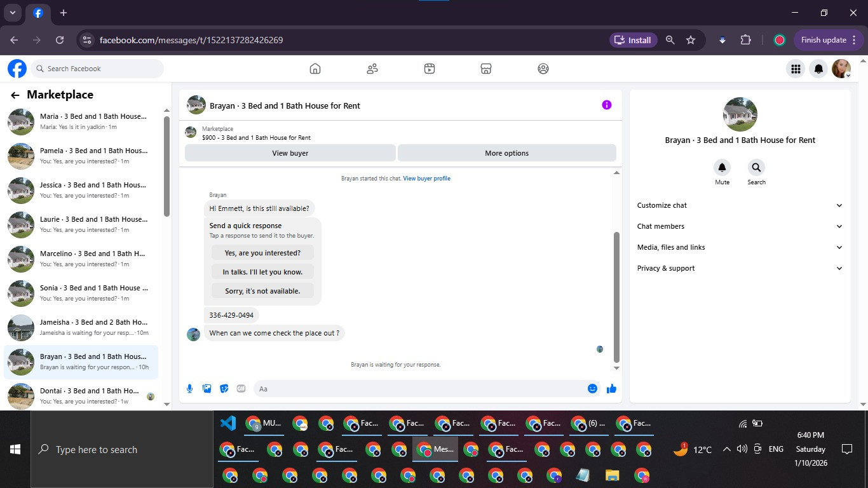Click the View buyer button
Screen dimensions: 868x488
290,153
